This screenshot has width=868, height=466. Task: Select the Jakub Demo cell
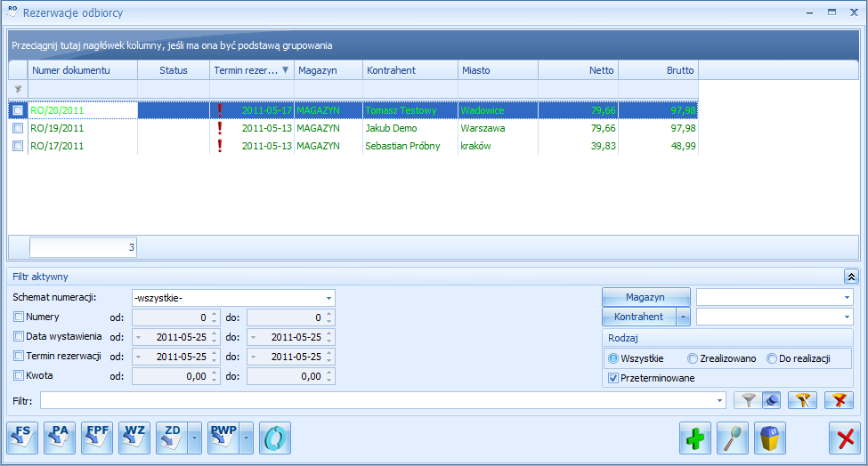[410, 128]
